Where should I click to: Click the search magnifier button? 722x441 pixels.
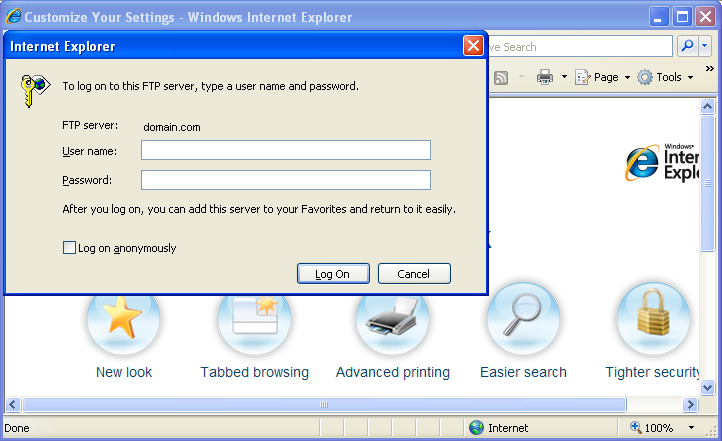[x=687, y=46]
